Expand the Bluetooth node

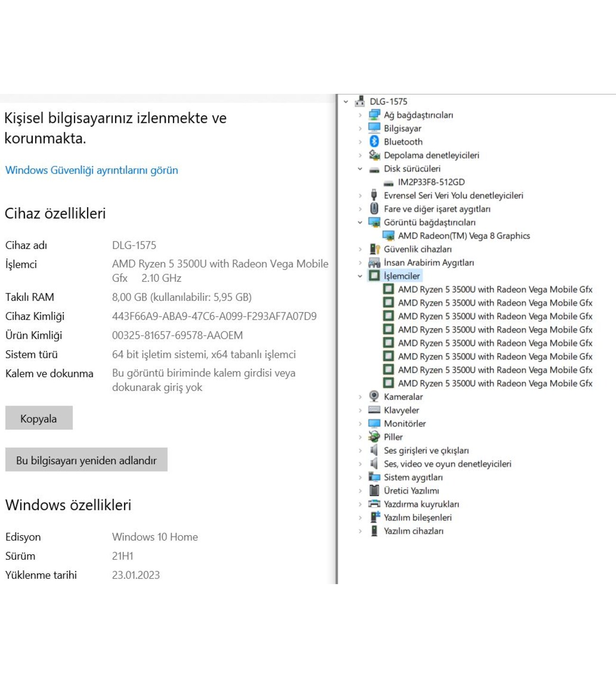pyautogui.click(x=360, y=141)
